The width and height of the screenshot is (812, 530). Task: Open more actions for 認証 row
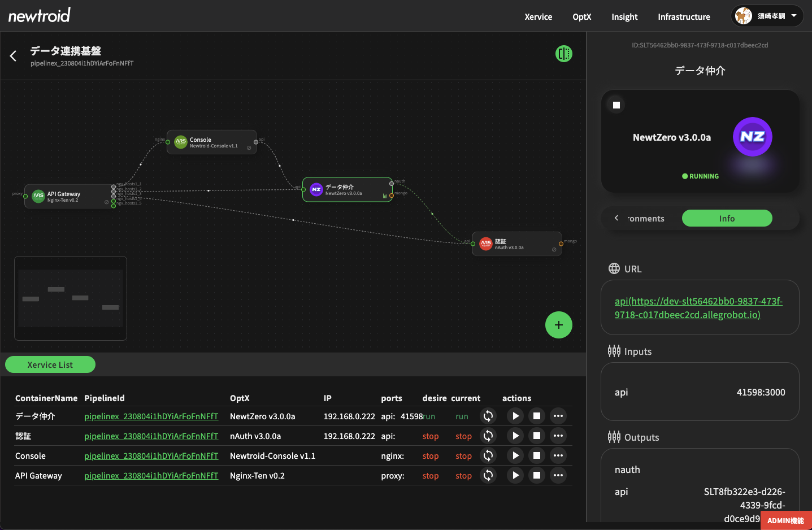coord(558,436)
